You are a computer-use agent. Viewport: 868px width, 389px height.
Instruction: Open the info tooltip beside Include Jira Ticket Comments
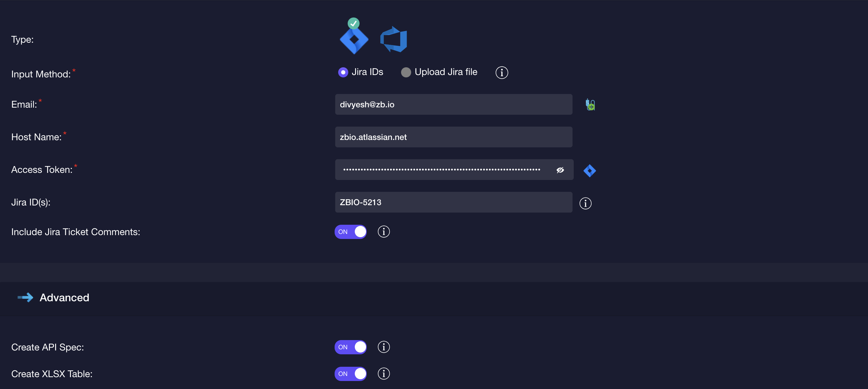[384, 231]
